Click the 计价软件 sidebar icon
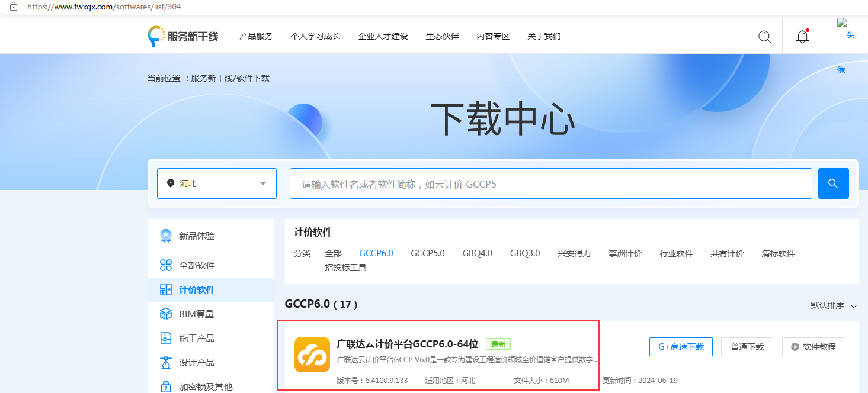The height and width of the screenshot is (393, 868). pyautogui.click(x=166, y=290)
